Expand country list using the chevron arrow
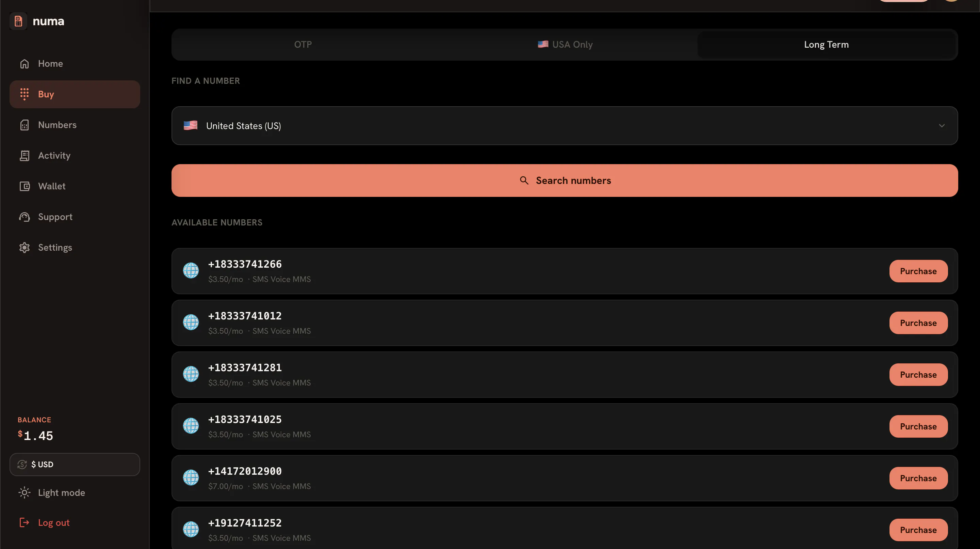This screenshot has width=980, height=549. (942, 126)
